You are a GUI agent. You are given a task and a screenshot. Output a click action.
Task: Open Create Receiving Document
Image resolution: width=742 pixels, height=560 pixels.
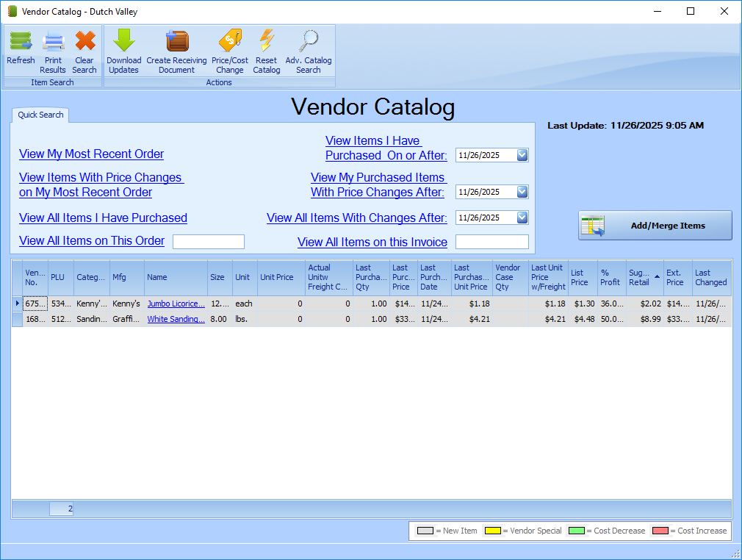click(176, 42)
